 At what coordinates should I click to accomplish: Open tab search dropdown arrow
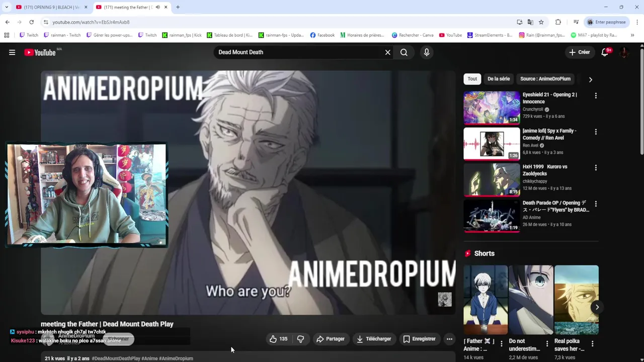pos(7,7)
